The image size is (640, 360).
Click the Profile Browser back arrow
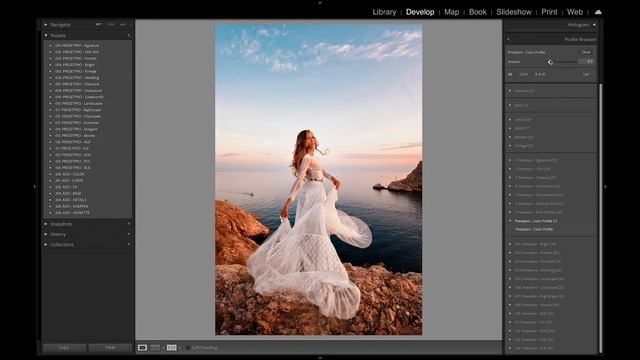509,39
